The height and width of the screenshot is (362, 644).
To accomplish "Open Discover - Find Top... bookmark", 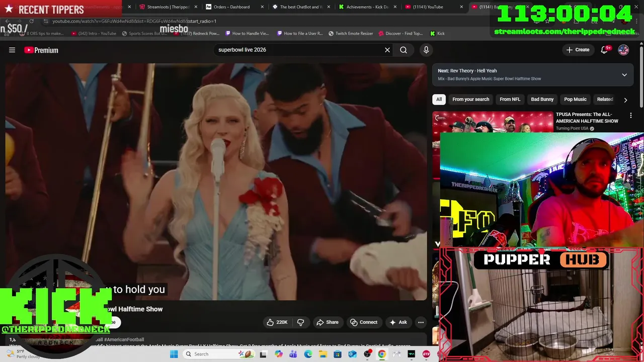I will 400,33.
